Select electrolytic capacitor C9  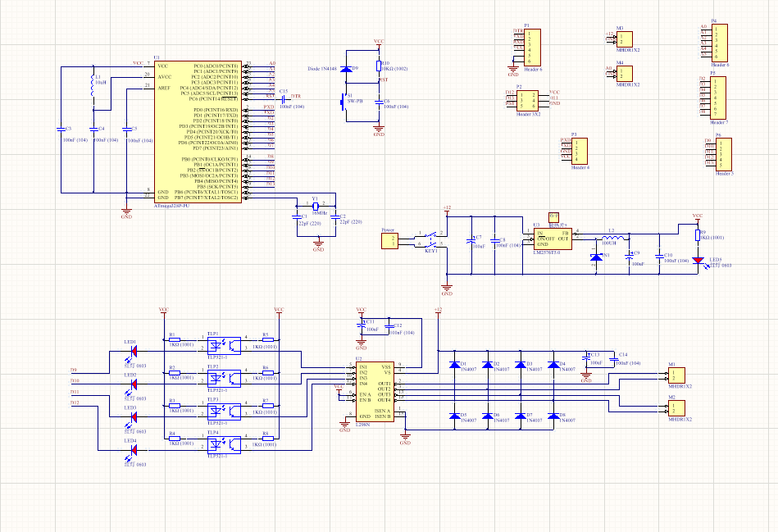(629, 257)
